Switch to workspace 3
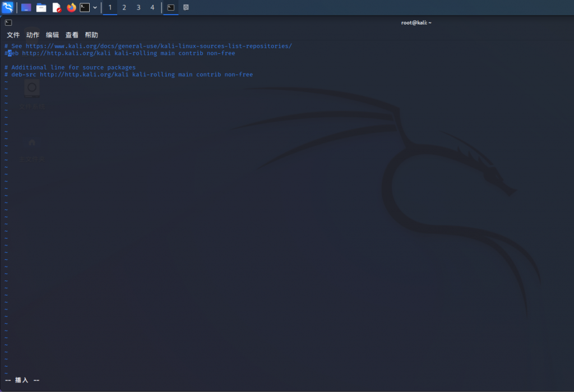Screen dimensions: 574x392 click(138, 7)
